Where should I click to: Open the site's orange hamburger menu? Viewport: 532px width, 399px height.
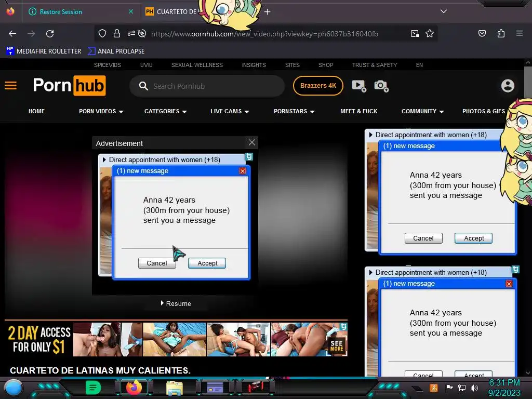[x=10, y=86]
